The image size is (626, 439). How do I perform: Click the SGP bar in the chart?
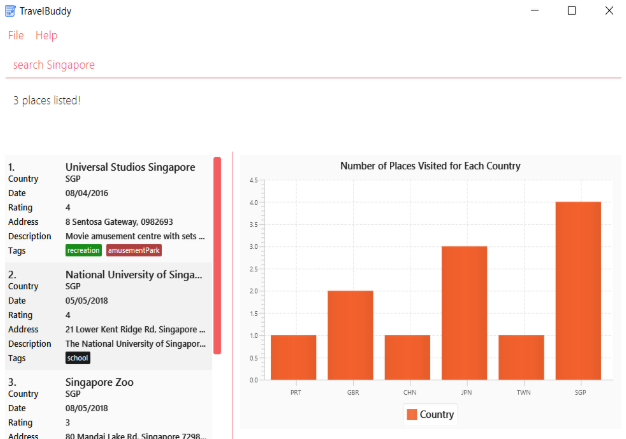(x=578, y=291)
